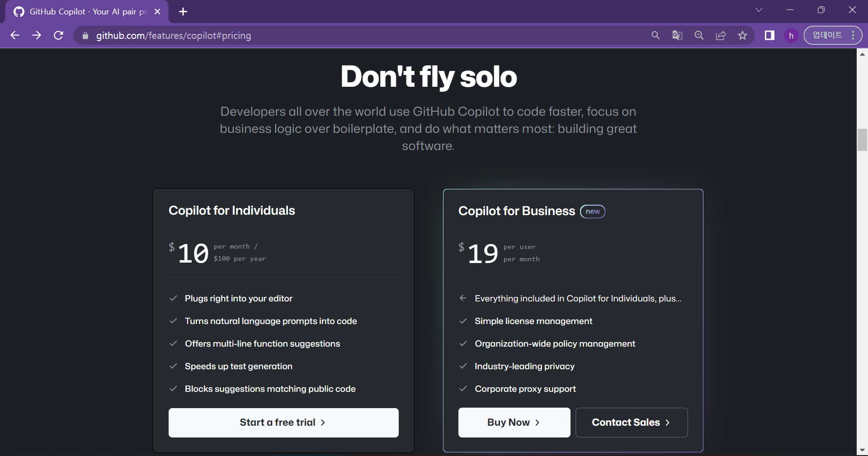Click 'Blocks suggestions matching public code' text
This screenshot has height=456, width=868.
click(x=270, y=389)
